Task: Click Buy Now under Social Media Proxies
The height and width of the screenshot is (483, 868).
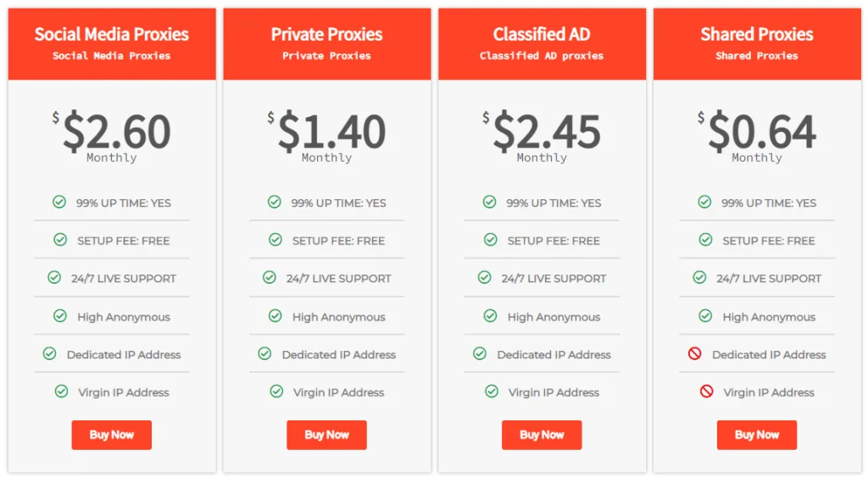Action: (x=111, y=435)
